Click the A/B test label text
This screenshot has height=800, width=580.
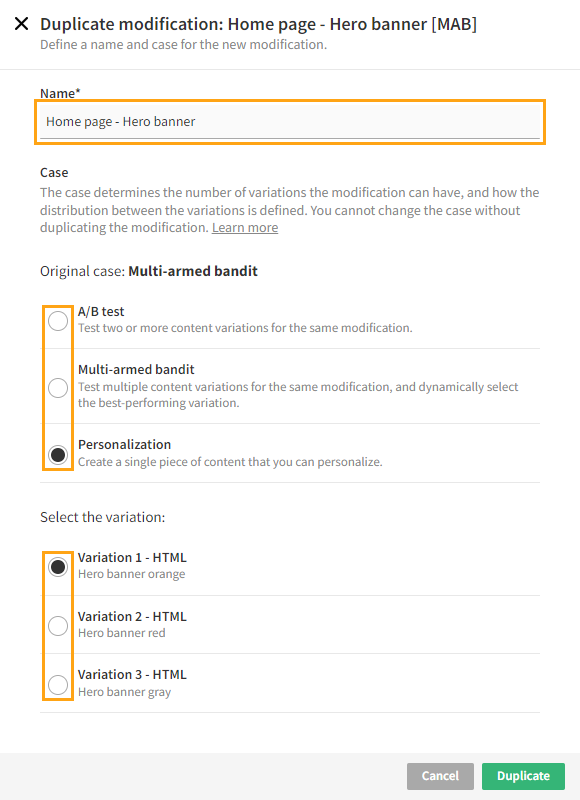click(100, 311)
